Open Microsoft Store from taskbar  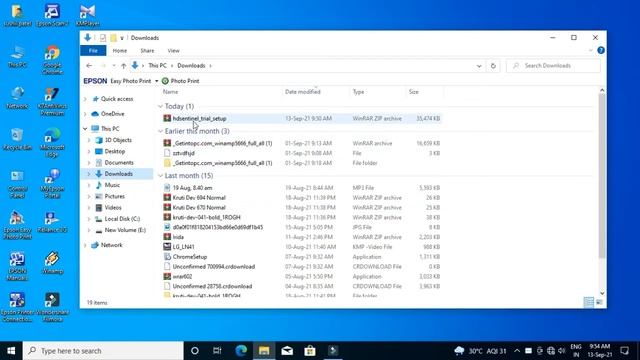pyautogui.click(x=310, y=351)
